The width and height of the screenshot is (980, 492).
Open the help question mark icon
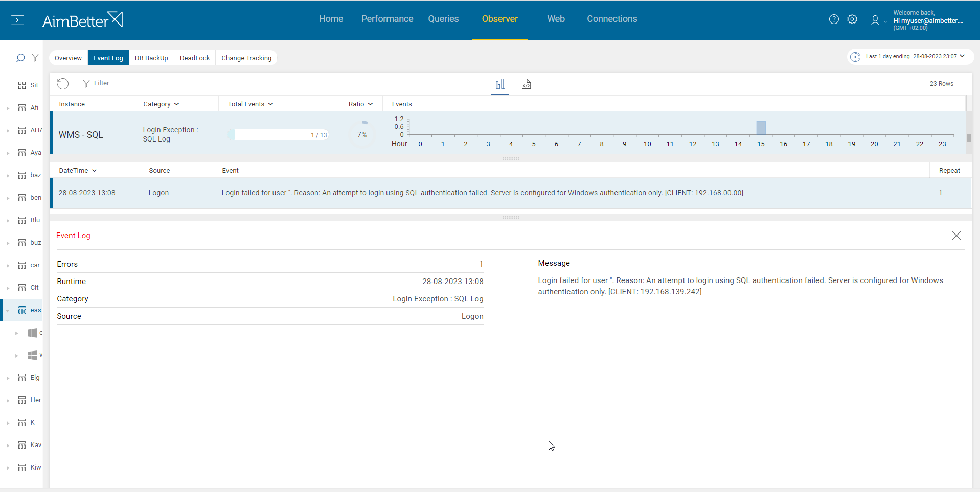[x=834, y=19]
